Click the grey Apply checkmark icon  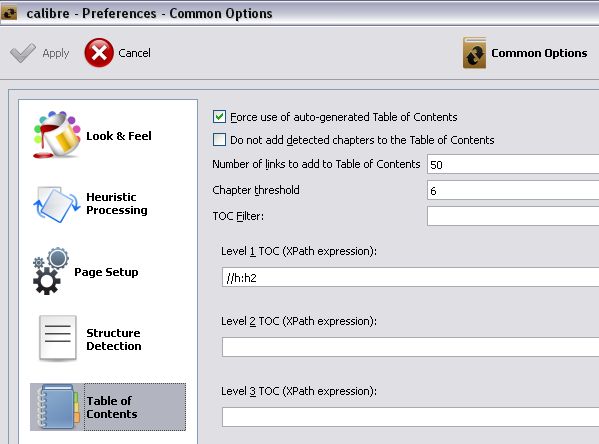click(23, 53)
